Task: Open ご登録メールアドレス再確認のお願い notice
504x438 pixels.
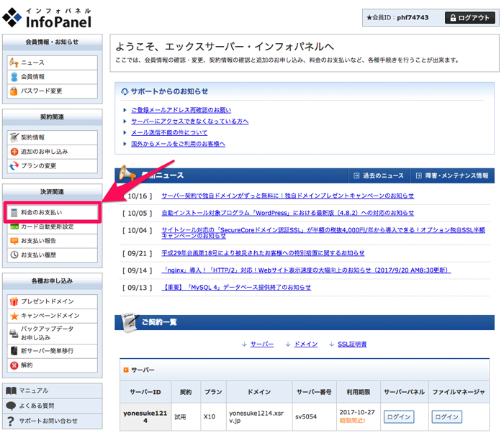Action: [181, 110]
